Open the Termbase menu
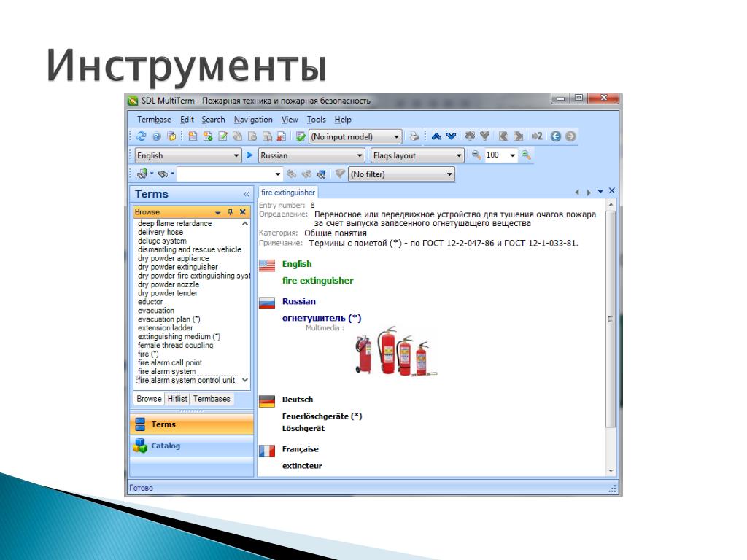Screen dimensions: 747x560 pyautogui.click(x=154, y=119)
